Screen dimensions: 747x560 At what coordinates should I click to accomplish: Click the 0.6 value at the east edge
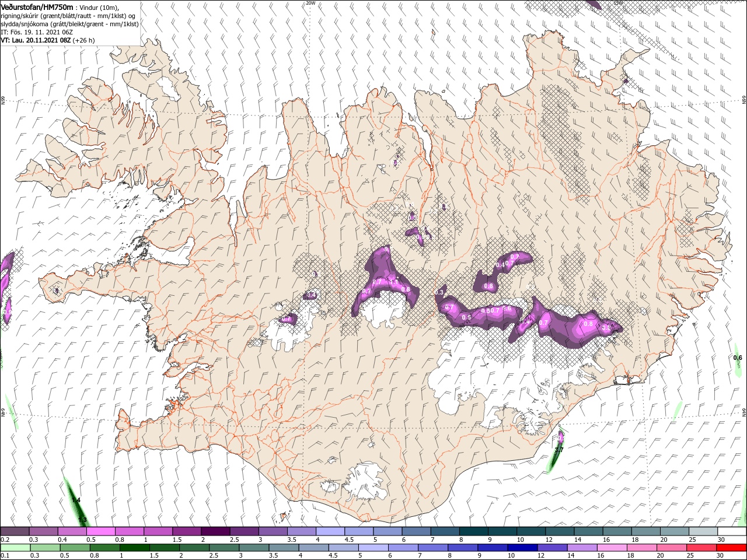point(738,358)
